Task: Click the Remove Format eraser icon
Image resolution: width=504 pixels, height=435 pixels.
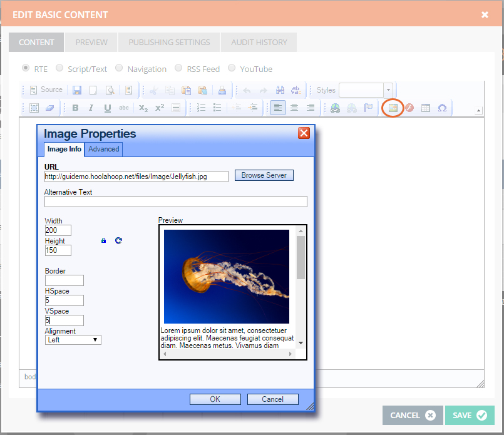Action: (x=50, y=108)
